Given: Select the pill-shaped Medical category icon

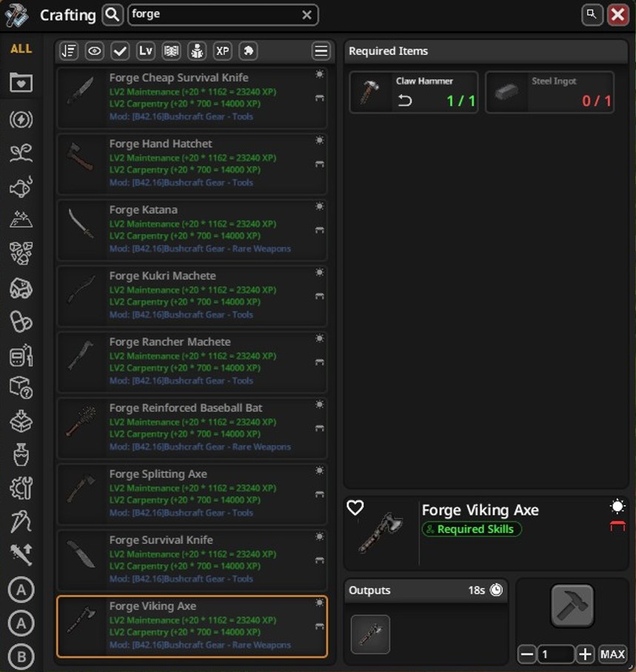Looking at the screenshot, I should 21,322.
